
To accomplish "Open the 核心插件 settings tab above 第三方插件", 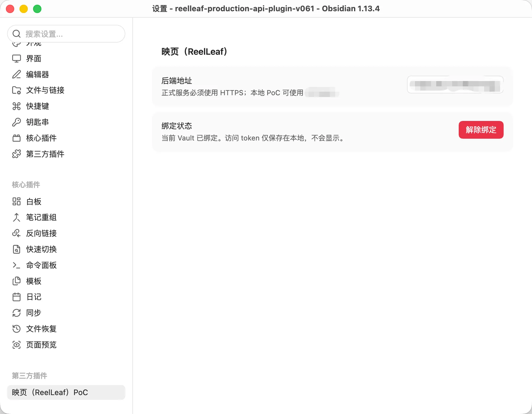I will (x=66, y=138).
